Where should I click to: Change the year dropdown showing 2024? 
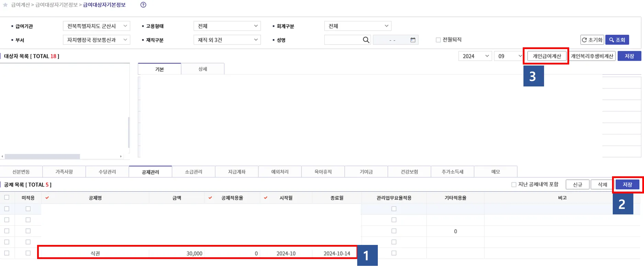click(x=475, y=56)
